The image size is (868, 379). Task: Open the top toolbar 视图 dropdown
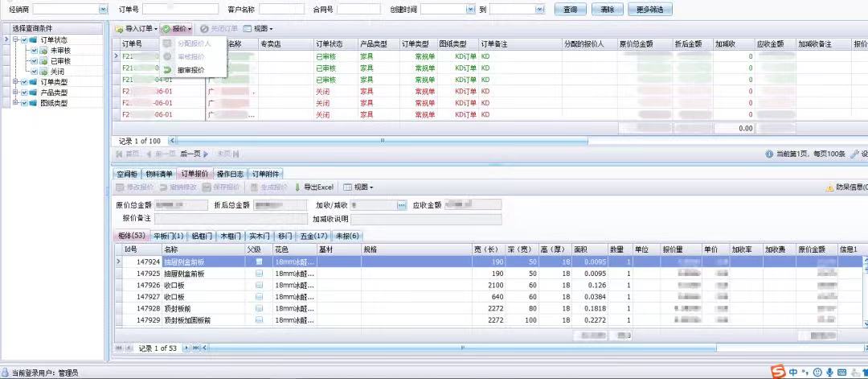258,28
